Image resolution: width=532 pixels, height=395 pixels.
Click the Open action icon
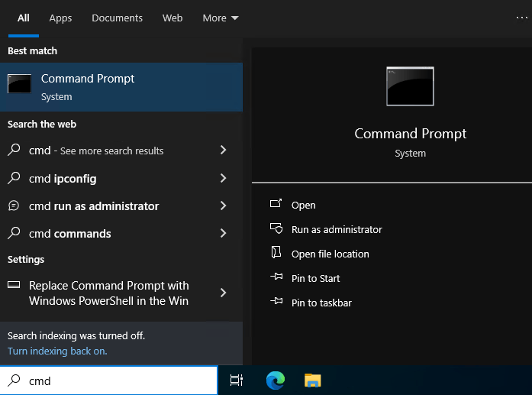click(276, 203)
